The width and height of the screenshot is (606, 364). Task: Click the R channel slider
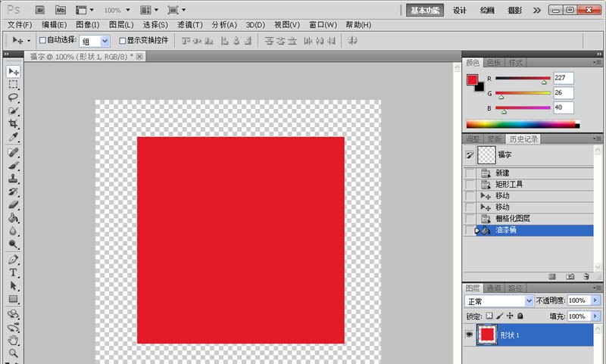coord(523,79)
